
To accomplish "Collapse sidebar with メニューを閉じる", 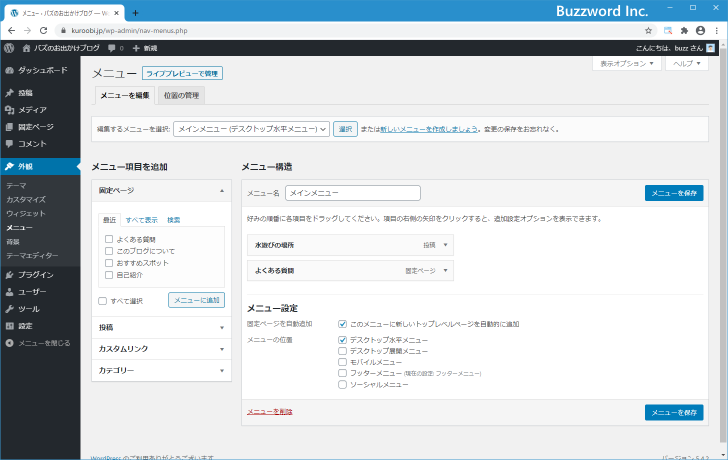I will point(44,343).
